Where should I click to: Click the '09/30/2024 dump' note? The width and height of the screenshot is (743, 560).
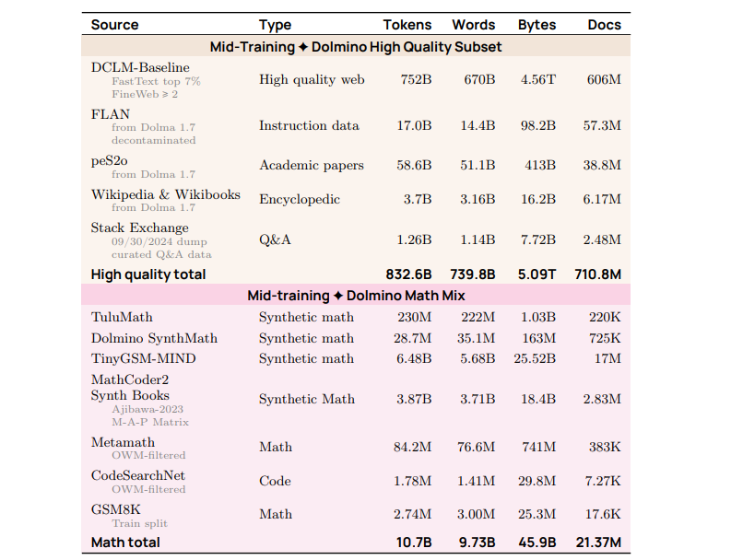[x=159, y=241]
